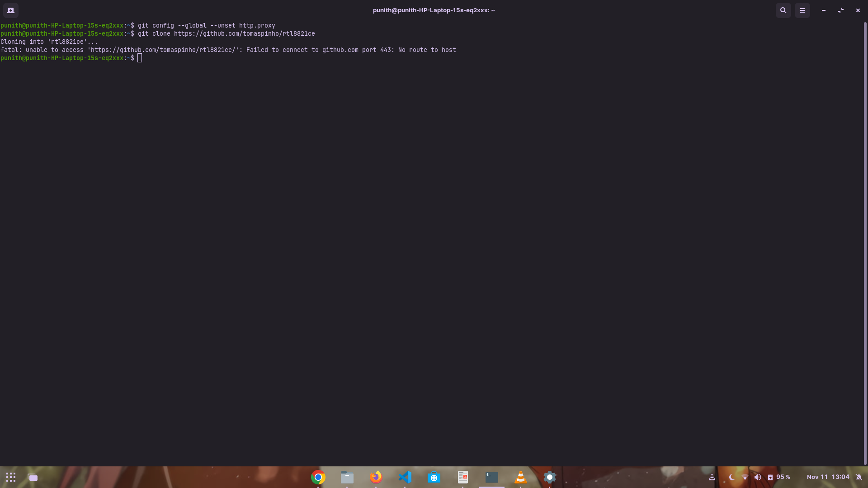Open the volume speaker indicator
Viewport: 868px width, 488px height.
coord(758,477)
